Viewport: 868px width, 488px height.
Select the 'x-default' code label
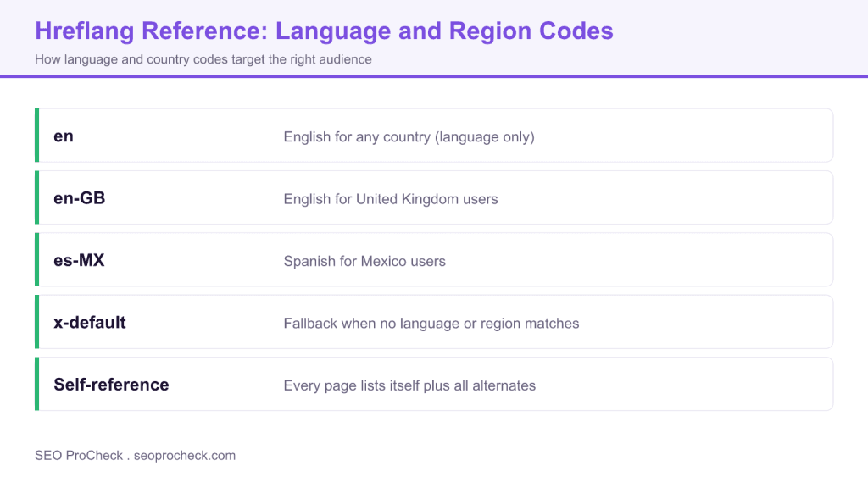[89, 323]
